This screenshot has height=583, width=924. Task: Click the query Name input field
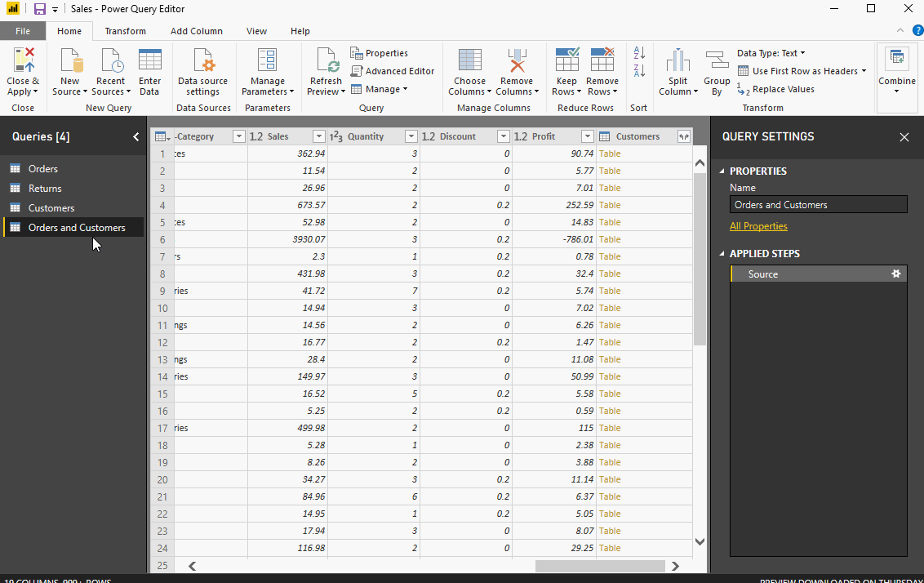818,205
